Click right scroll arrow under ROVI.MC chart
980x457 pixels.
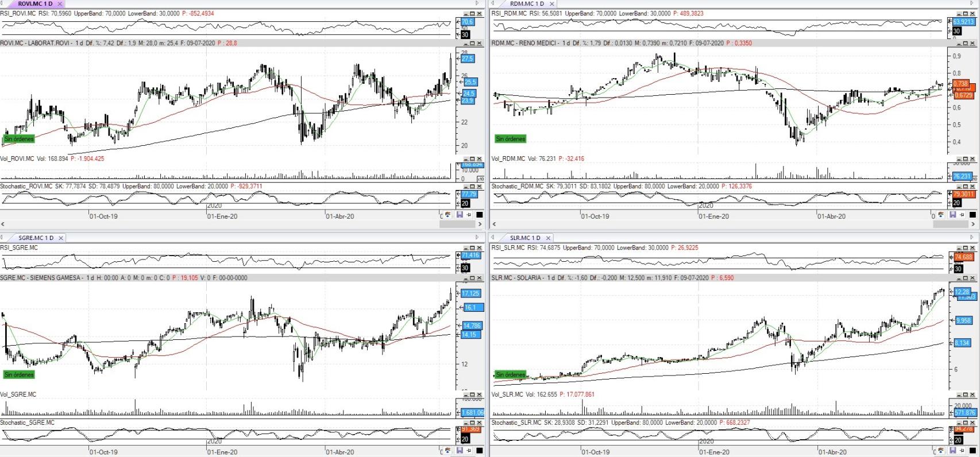(x=480, y=224)
